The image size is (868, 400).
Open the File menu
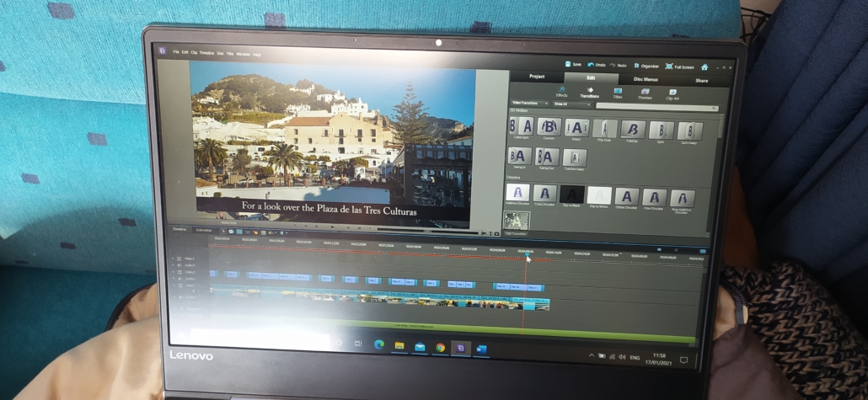[176, 52]
